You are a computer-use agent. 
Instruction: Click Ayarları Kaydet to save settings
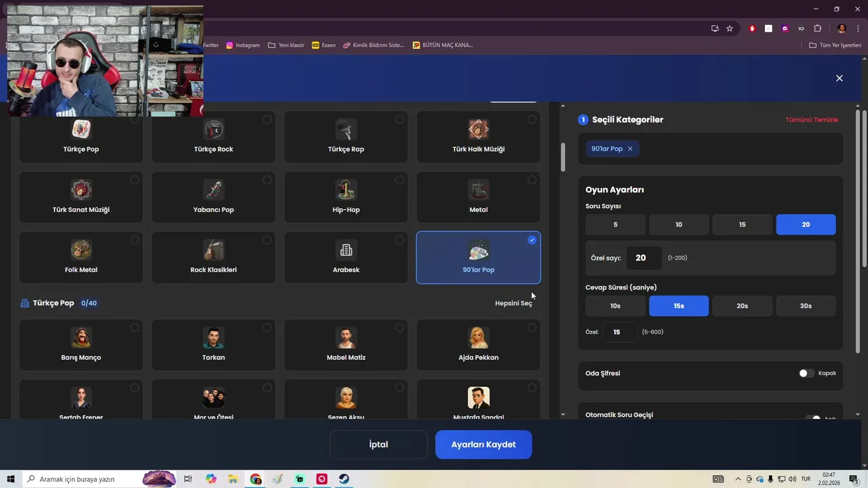[x=484, y=445]
